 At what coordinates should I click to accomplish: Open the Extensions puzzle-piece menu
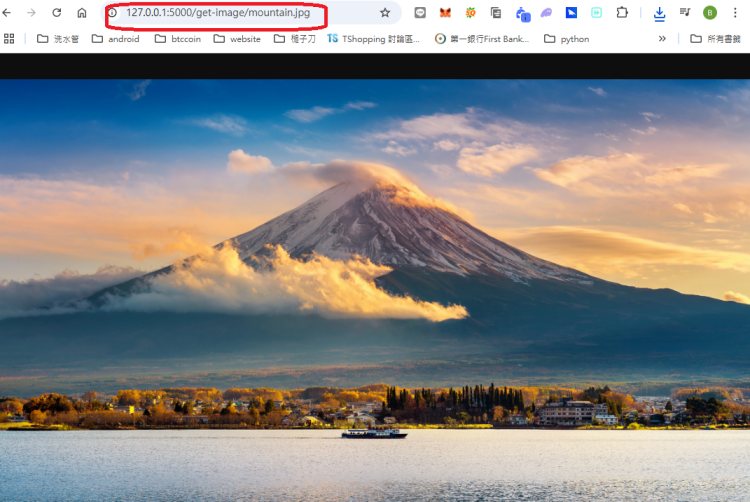[x=622, y=13]
